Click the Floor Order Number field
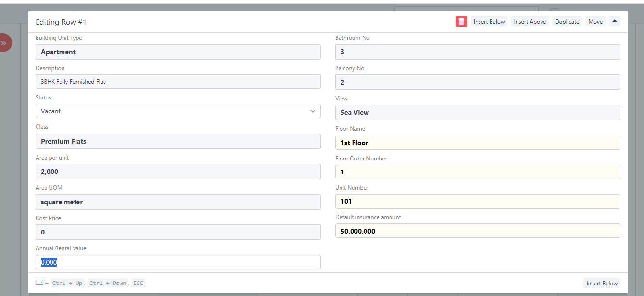 point(478,172)
